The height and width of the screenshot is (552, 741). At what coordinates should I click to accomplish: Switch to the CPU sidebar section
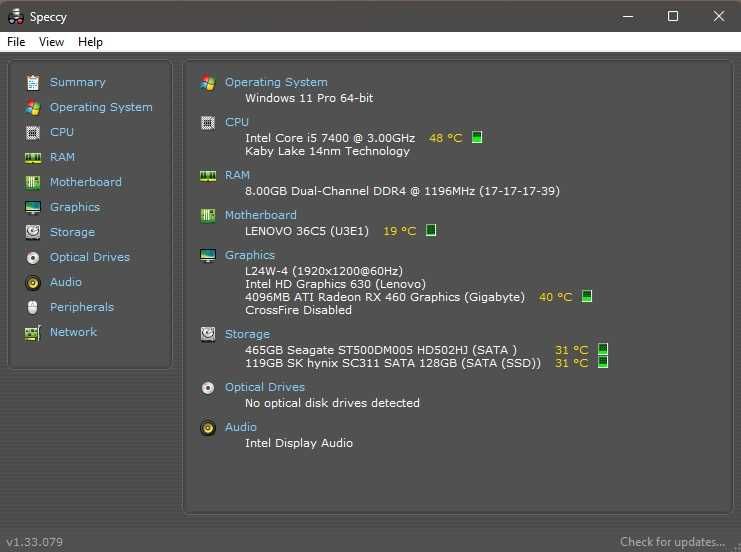[62, 132]
